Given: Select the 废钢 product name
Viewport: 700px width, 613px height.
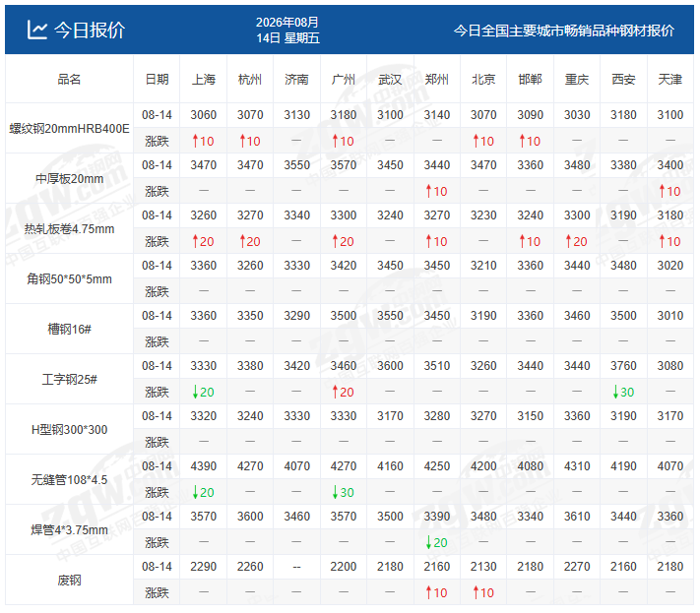Looking at the screenshot, I should tap(69, 581).
